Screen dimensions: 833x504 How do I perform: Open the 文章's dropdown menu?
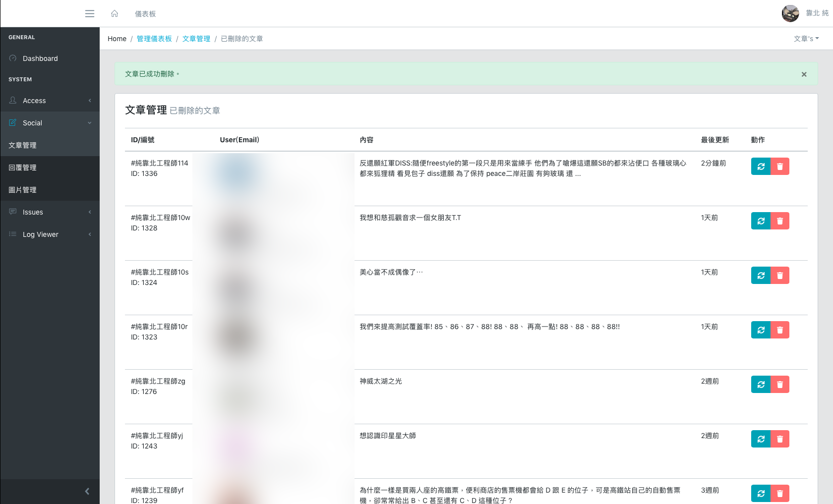coord(806,39)
